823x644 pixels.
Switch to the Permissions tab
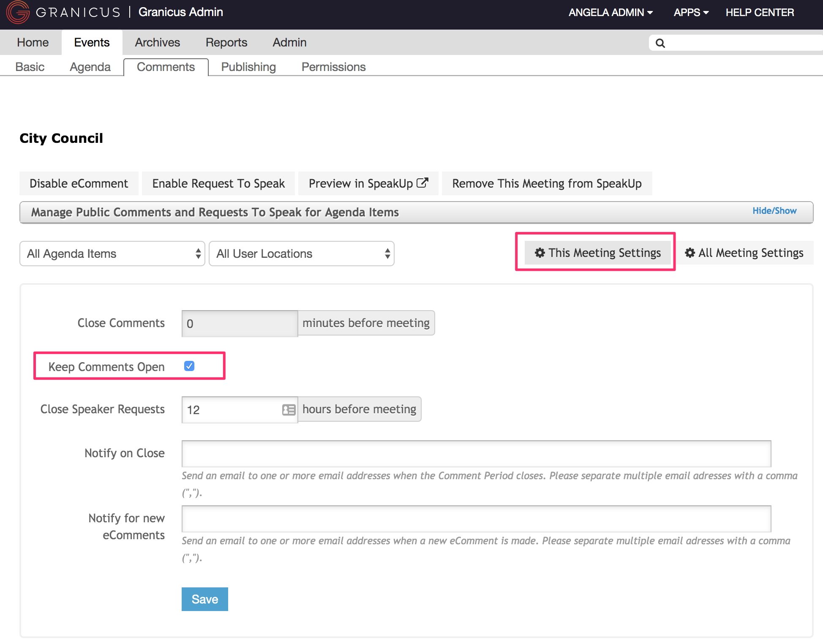tap(333, 67)
